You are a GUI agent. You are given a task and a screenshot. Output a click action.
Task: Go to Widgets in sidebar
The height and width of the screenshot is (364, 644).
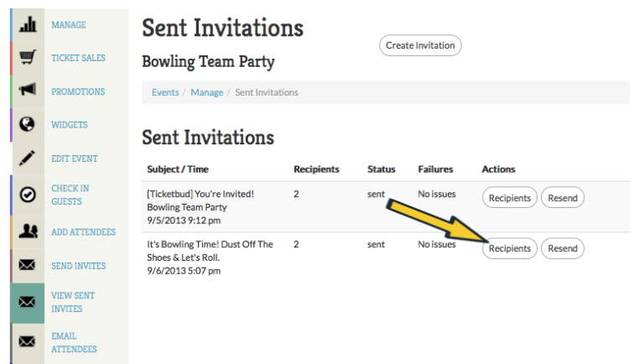70,125
